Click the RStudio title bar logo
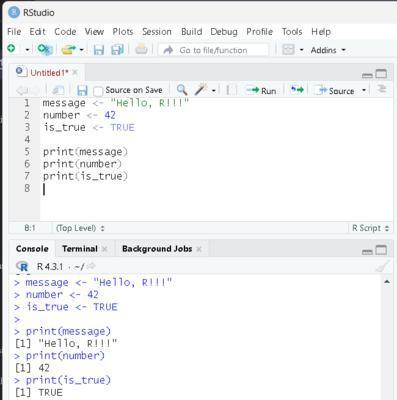This screenshot has width=397, height=400. coord(14,12)
